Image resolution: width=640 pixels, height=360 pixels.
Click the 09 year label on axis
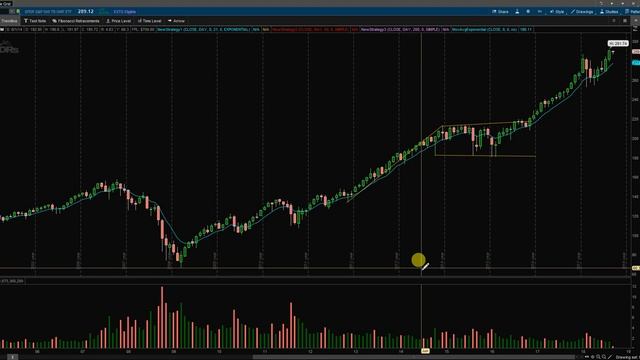[x=174, y=351]
